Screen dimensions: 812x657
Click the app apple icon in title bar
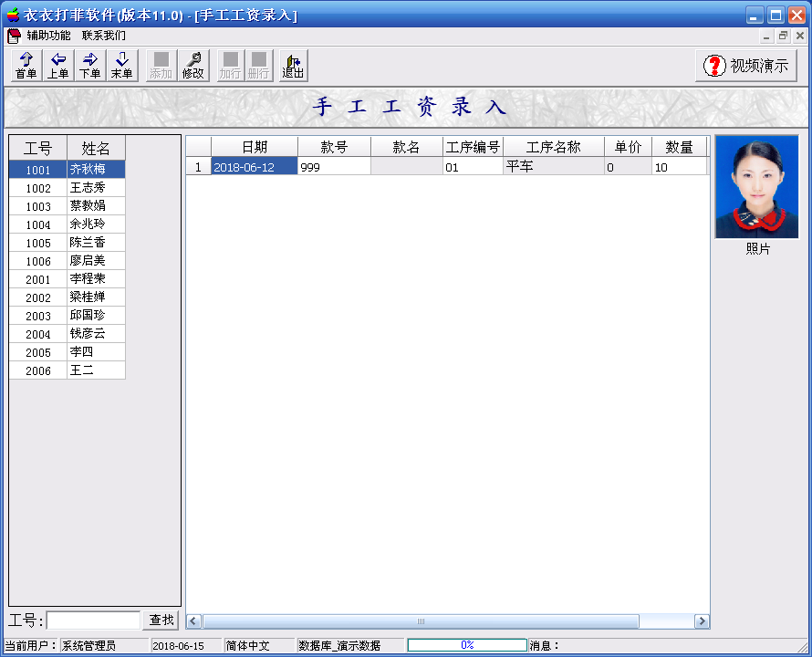(x=13, y=15)
